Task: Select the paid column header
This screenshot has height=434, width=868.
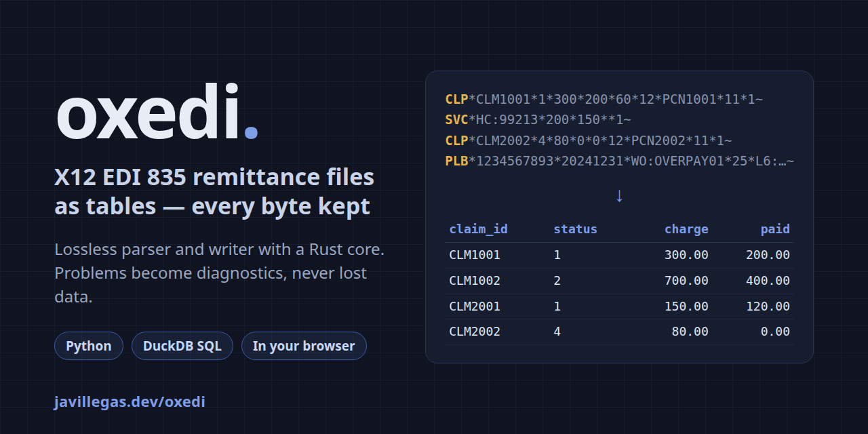Action: pos(775,229)
